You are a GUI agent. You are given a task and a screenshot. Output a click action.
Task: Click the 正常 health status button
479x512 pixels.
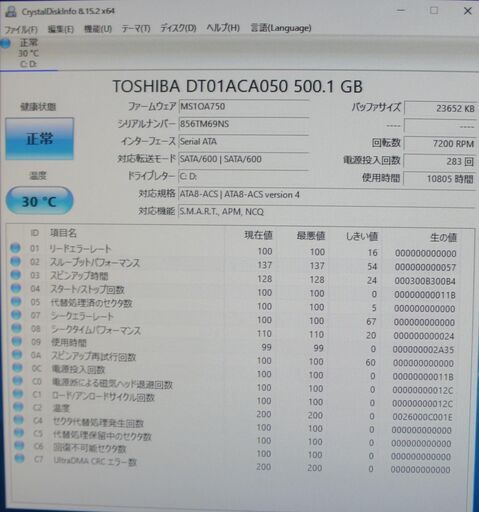pos(39,139)
